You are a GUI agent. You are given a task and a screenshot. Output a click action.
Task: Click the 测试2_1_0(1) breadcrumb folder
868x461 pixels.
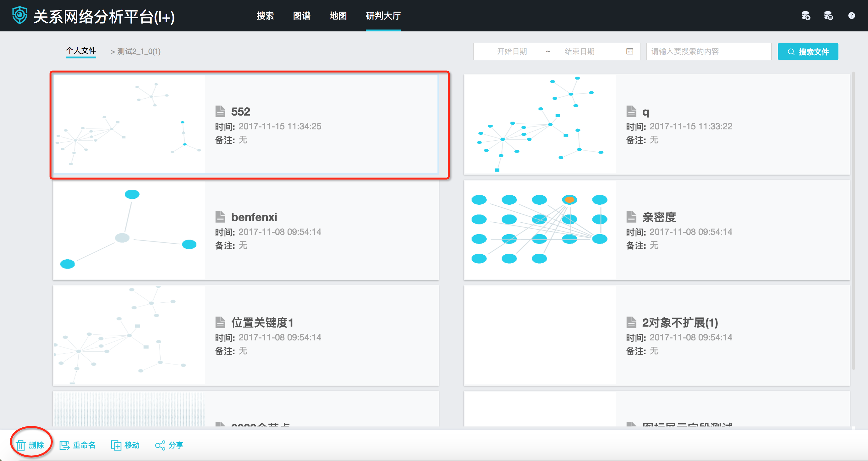(x=139, y=51)
